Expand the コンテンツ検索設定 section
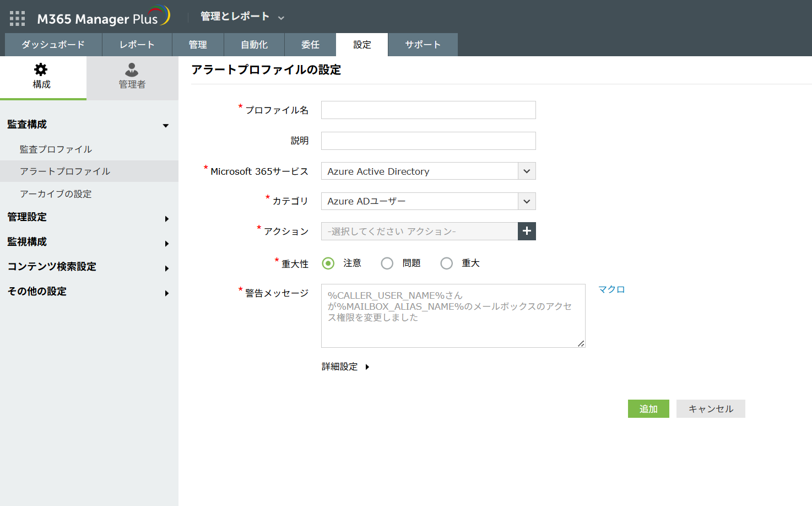Viewport: 812px width, 506px height. (x=166, y=268)
